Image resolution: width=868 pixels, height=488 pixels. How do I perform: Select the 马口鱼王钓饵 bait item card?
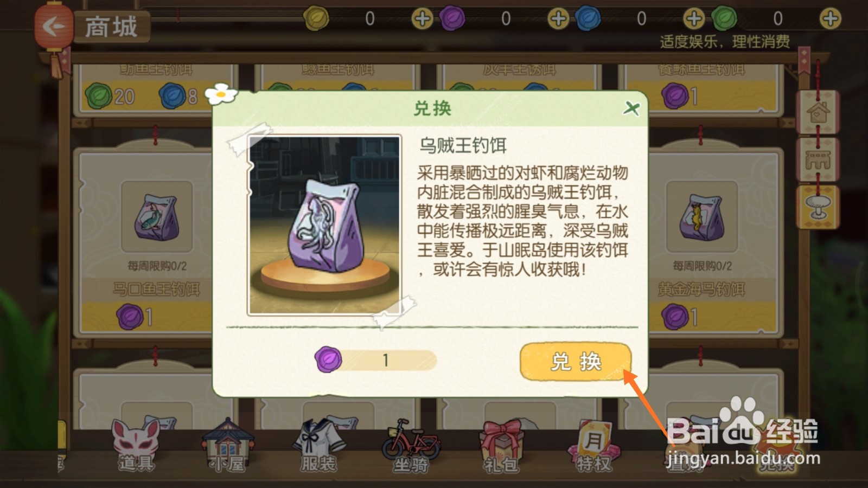click(146, 243)
